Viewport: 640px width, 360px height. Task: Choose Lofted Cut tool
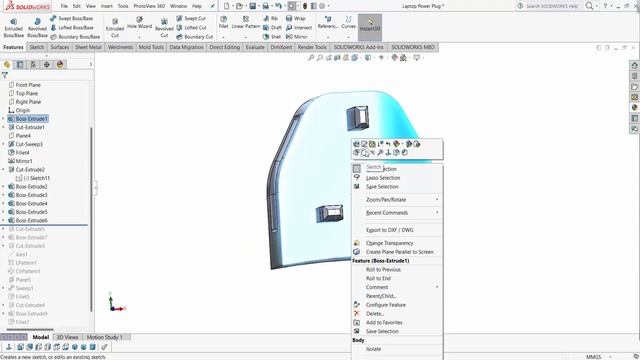point(191,27)
